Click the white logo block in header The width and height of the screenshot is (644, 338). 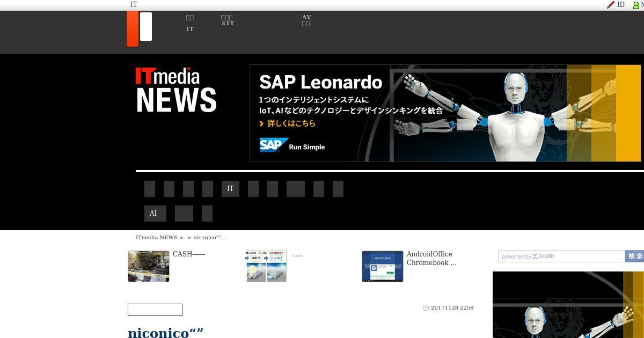[x=146, y=26]
